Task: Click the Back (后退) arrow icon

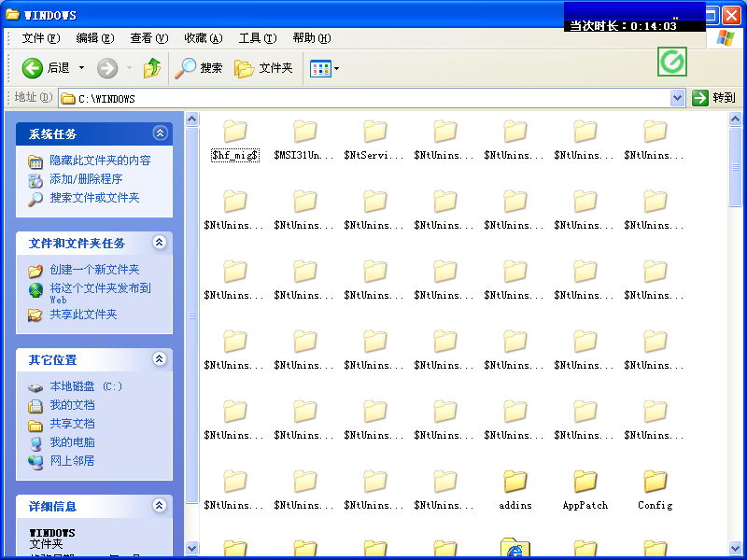Action: pyautogui.click(x=33, y=68)
